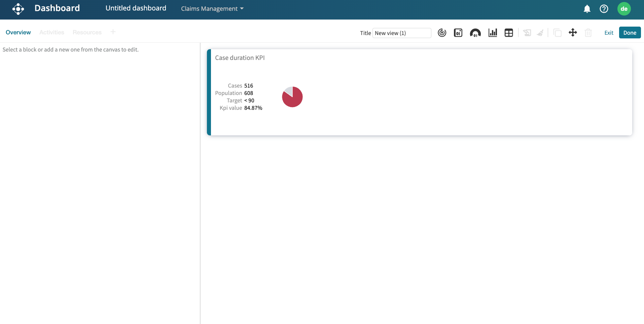Open notifications bell
This screenshot has height=324, width=644.
(x=587, y=9)
